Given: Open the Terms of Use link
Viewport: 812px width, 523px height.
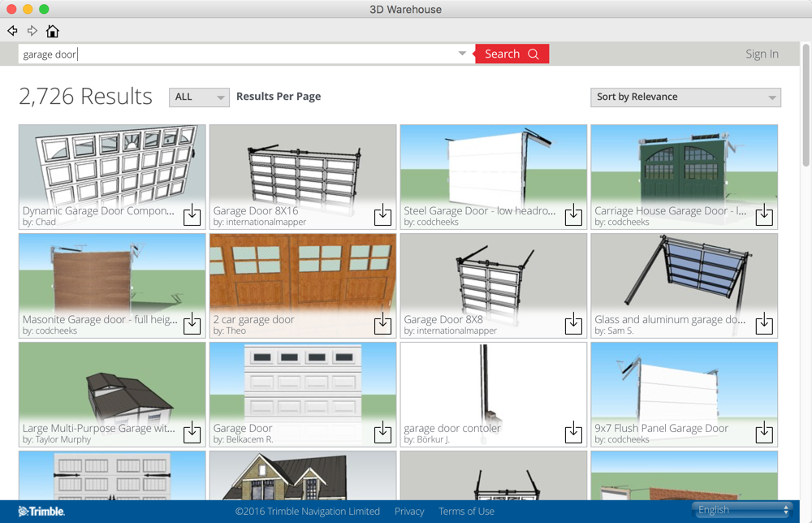Looking at the screenshot, I should [x=466, y=512].
